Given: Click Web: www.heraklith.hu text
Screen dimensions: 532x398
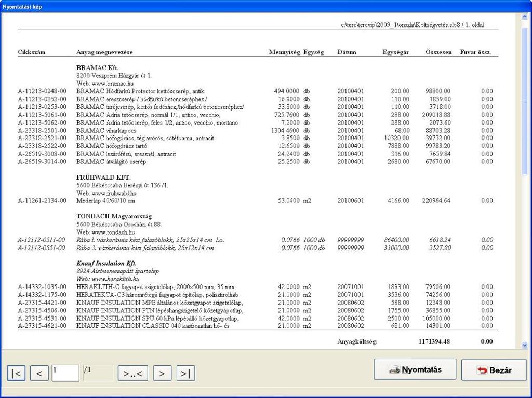Looking at the screenshot, I should [x=108, y=279].
